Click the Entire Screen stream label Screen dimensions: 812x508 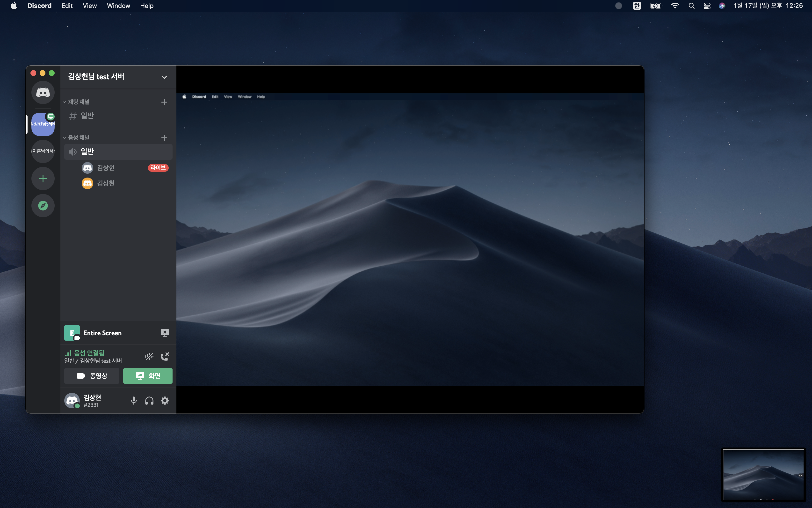pyautogui.click(x=103, y=333)
